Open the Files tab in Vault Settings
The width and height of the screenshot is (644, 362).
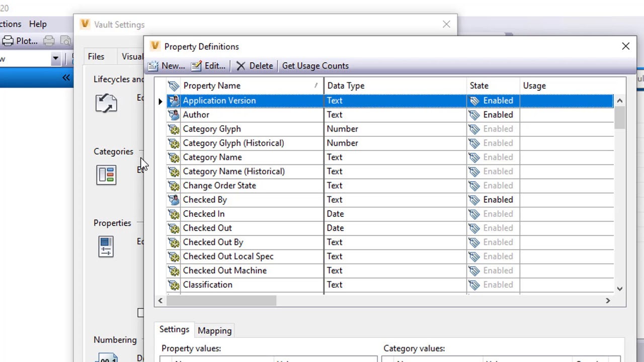(x=96, y=57)
